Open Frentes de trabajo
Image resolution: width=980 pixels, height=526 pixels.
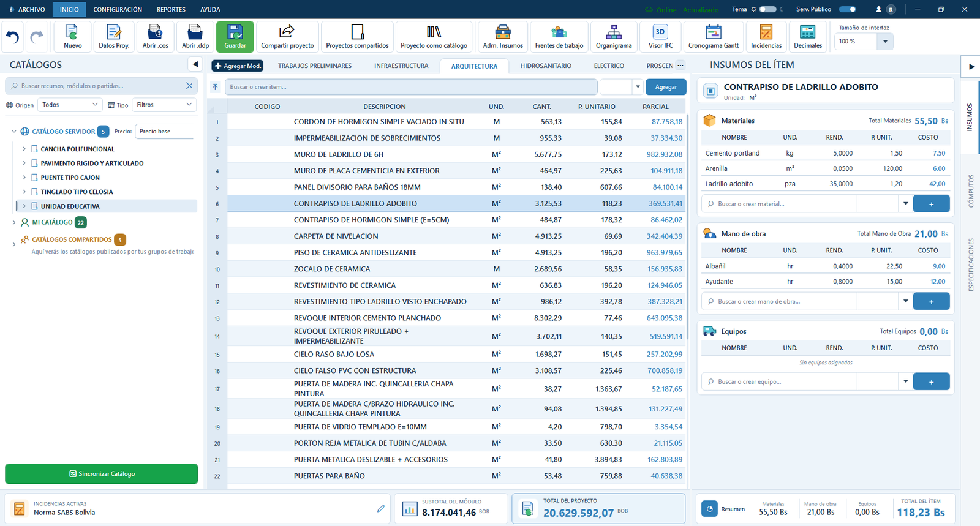click(559, 37)
